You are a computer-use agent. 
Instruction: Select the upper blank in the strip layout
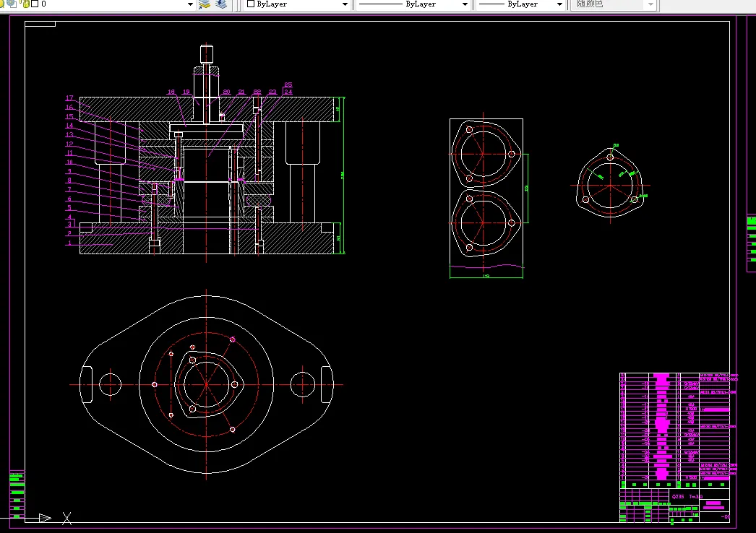click(486, 153)
